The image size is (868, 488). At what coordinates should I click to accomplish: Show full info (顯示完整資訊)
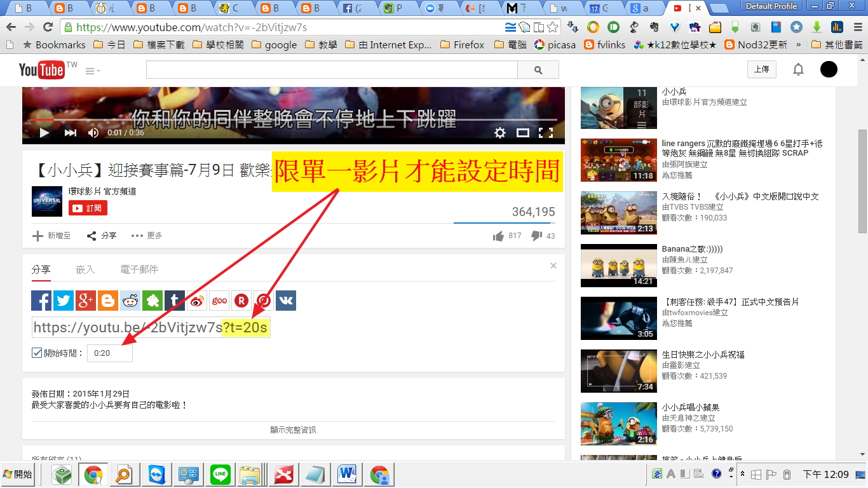point(293,430)
